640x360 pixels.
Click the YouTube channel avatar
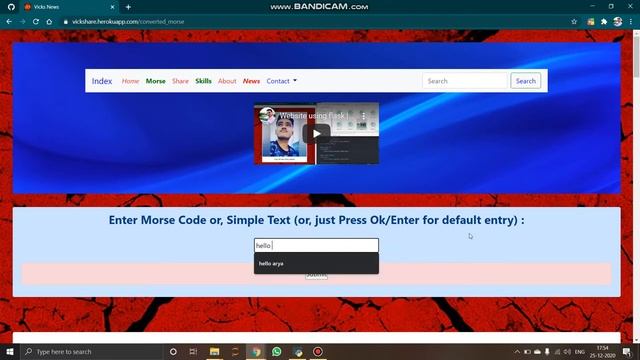(267, 115)
